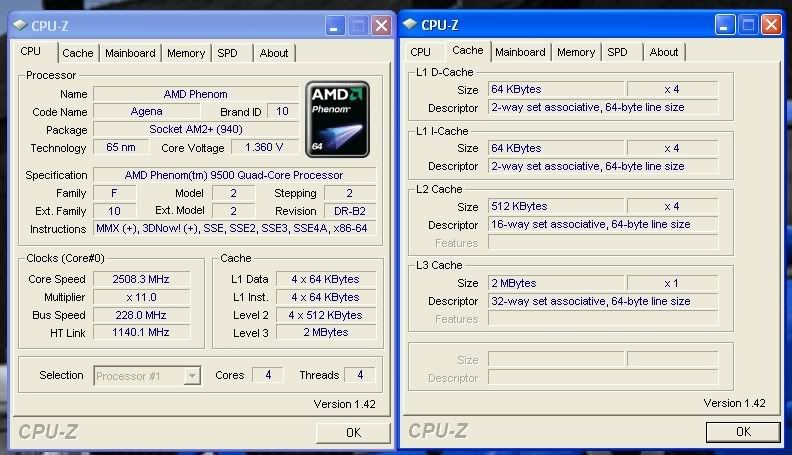Click the '65 nm' technology value
The width and height of the screenshot is (792, 455).
121,147
